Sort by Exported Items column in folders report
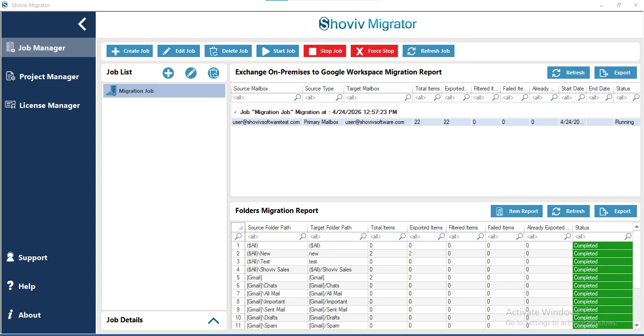644x336 pixels. [426, 227]
